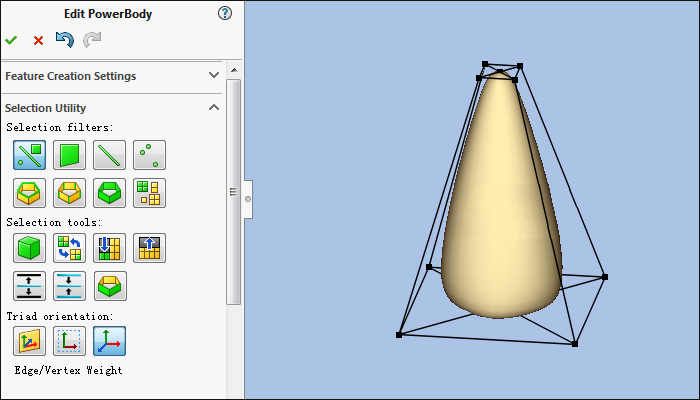The width and height of the screenshot is (700, 400).
Task: Click the green and yellow grid filter
Action: coord(149,193)
